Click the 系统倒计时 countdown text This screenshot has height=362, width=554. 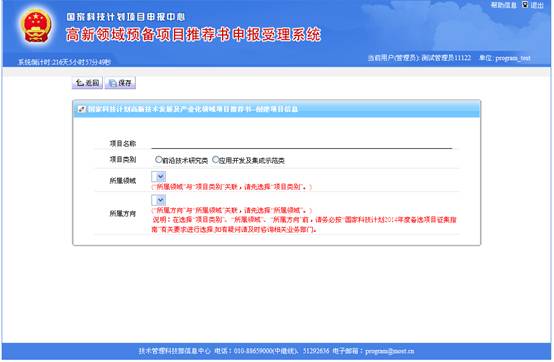(64, 62)
